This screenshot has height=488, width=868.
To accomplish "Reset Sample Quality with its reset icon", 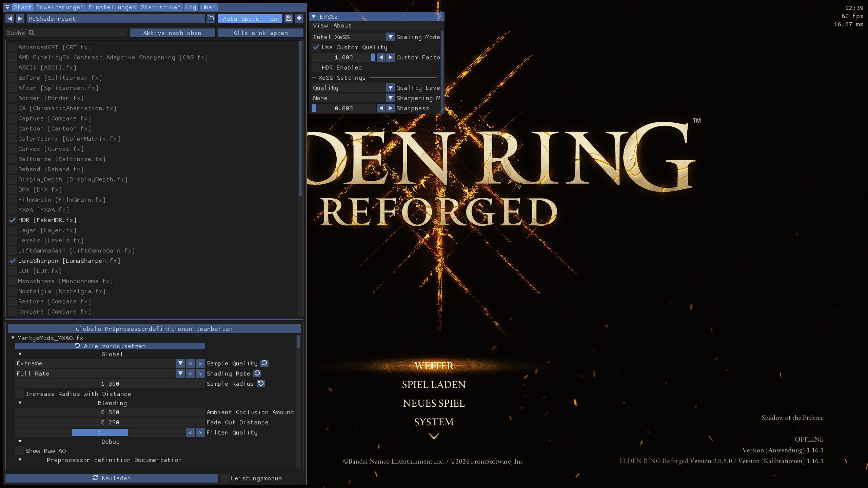I will point(264,363).
